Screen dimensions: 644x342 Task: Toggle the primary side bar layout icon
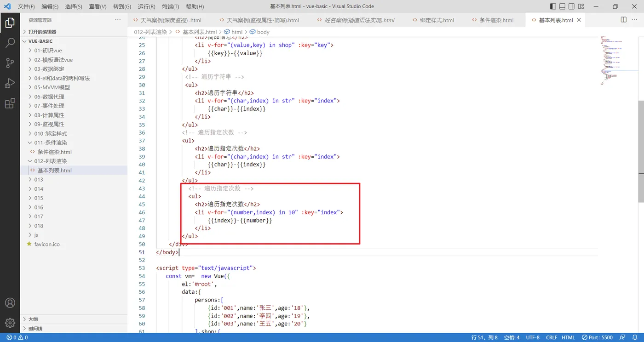click(553, 6)
